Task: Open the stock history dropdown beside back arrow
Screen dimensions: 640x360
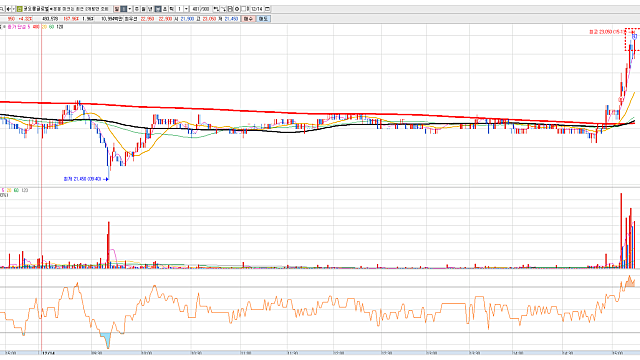Action: coord(13,9)
